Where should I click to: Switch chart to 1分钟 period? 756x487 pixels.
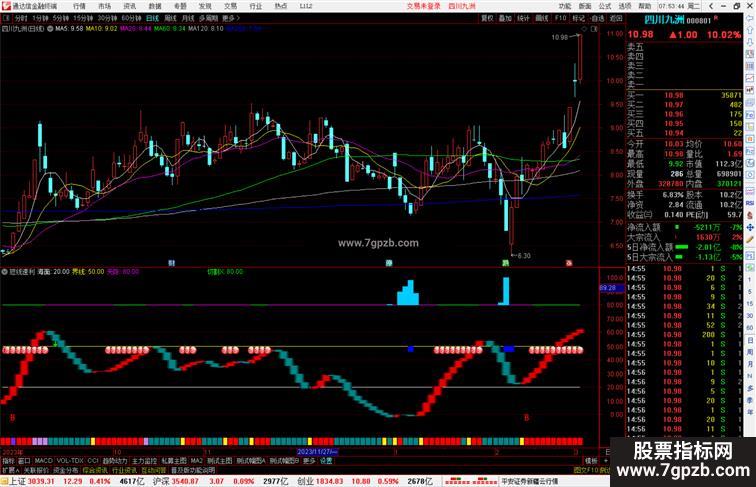(40, 18)
